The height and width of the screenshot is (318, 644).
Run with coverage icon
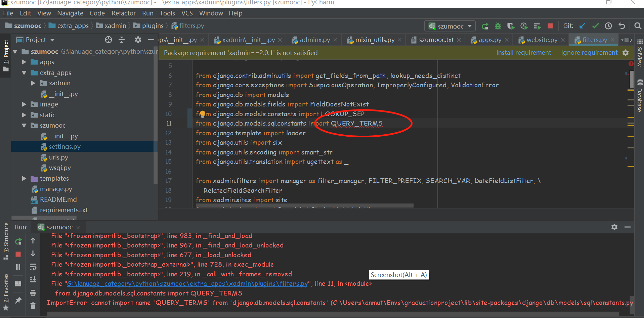(x=511, y=26)
